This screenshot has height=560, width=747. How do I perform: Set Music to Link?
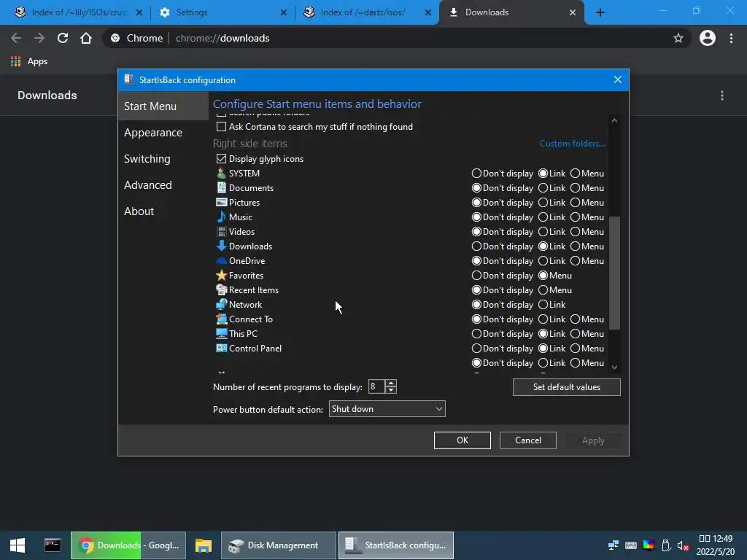543,217
